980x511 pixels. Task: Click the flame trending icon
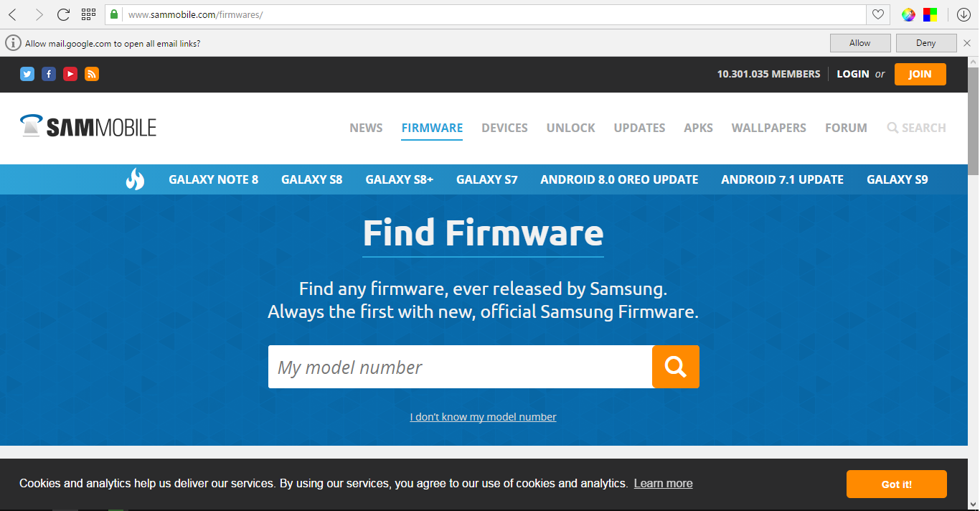[x=135, y=179]
